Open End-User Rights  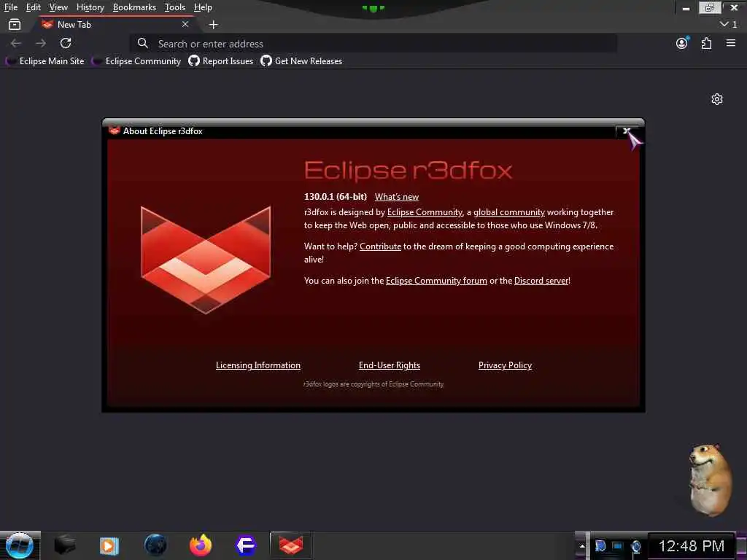(x=390, y=365)
